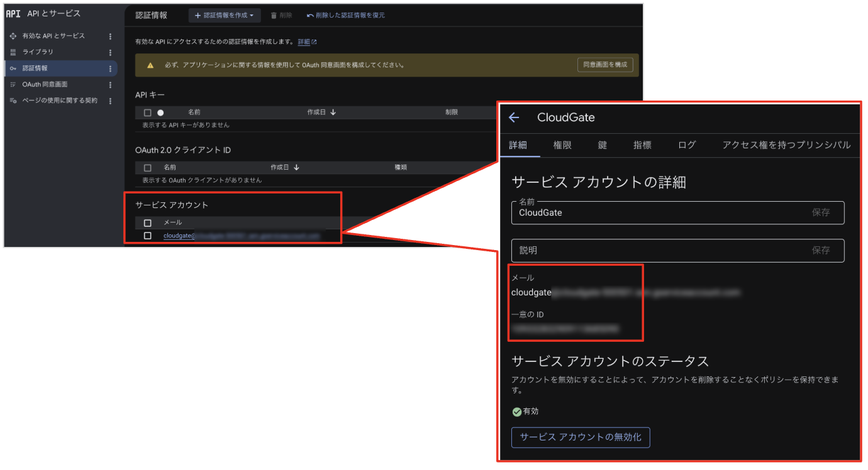Click the trash icon for 削除
The width and height of the screenshot is (868, 470).
point(274,15)
